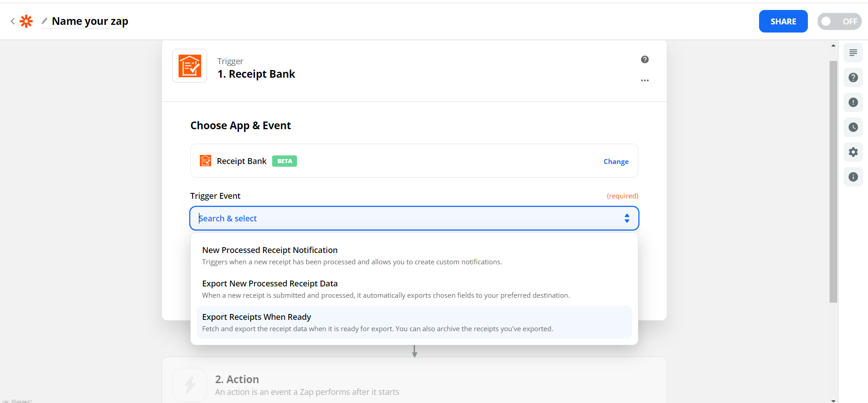Open the sidebar help question icon
The height and width of the screenshot is (403, 868).
point(853,78)
